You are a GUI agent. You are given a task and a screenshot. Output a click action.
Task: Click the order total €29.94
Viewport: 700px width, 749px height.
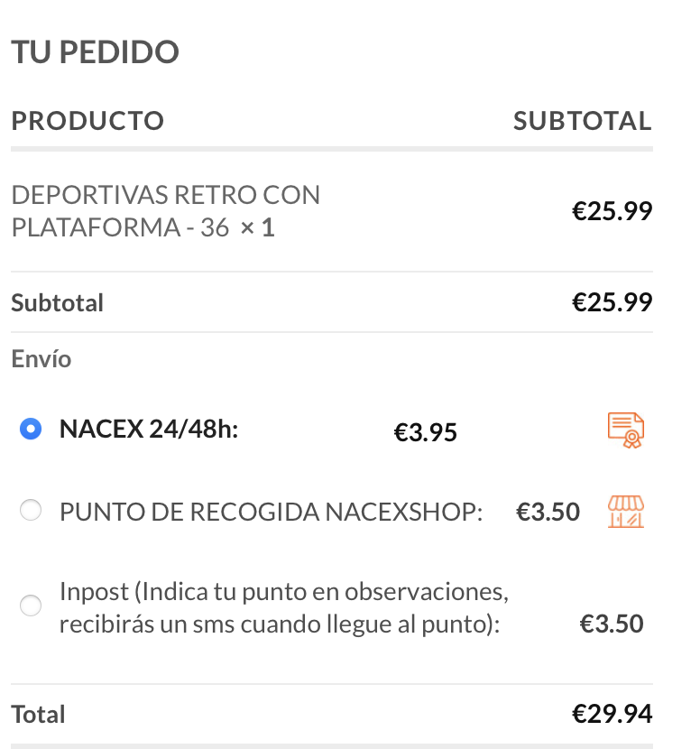tap(612, 715)
